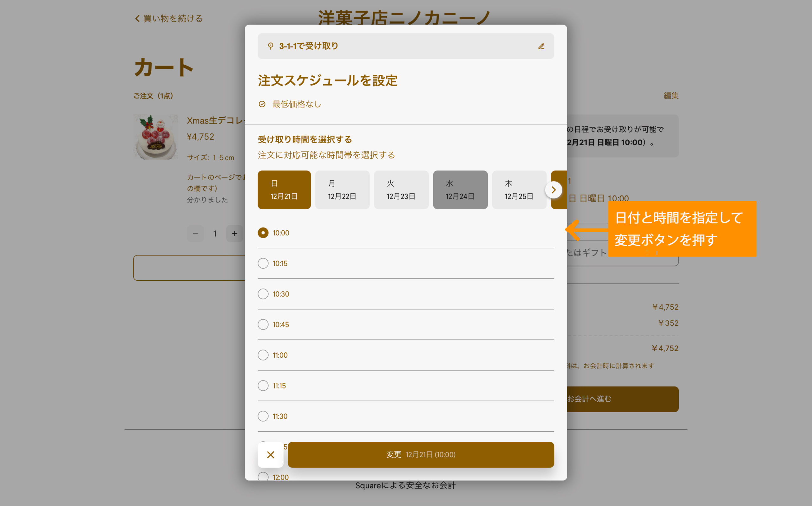Click the next dates chevron arrow
This screenshot has height=506, width=812.
coord(553,190)
